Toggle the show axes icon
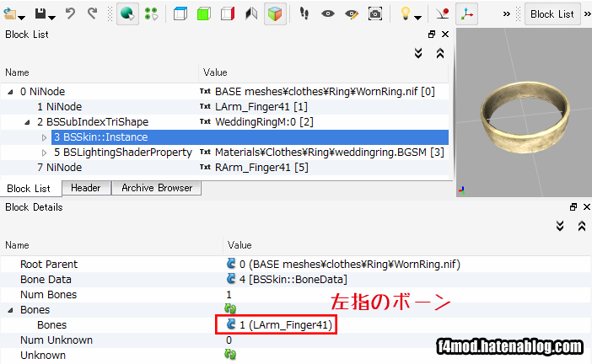The image size is (592, 364). click(466, 14)
